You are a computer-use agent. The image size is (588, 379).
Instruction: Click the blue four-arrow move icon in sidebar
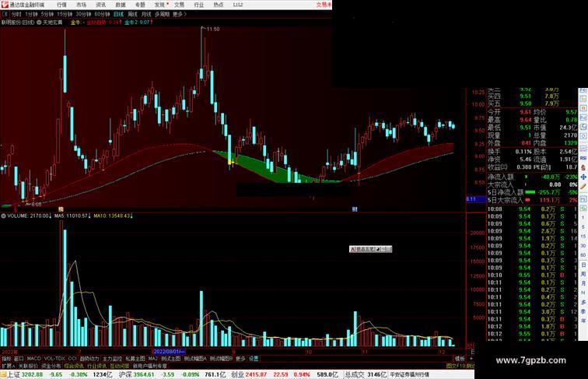[x=583, y=177]
